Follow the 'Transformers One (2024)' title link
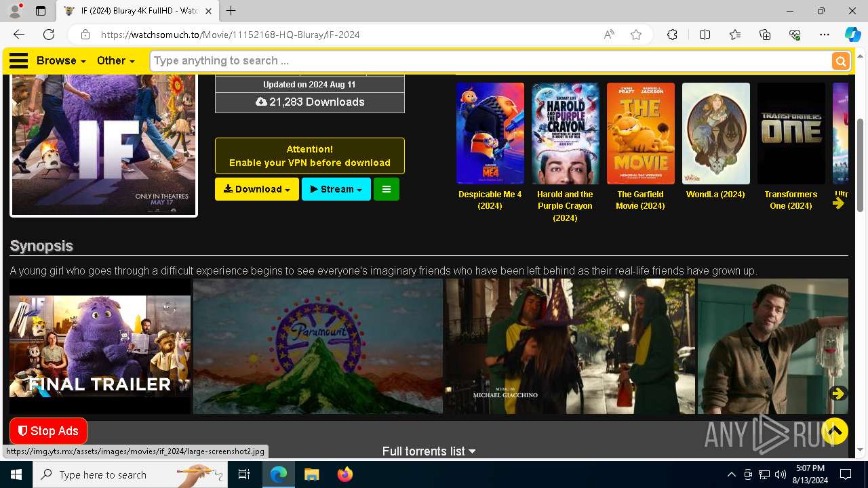 click(791, 200)
